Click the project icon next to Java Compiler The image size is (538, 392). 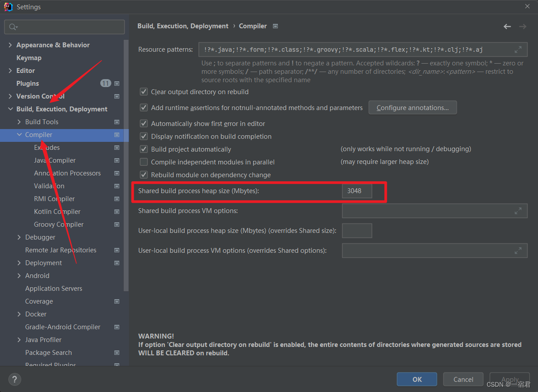(x=117, y=160)
